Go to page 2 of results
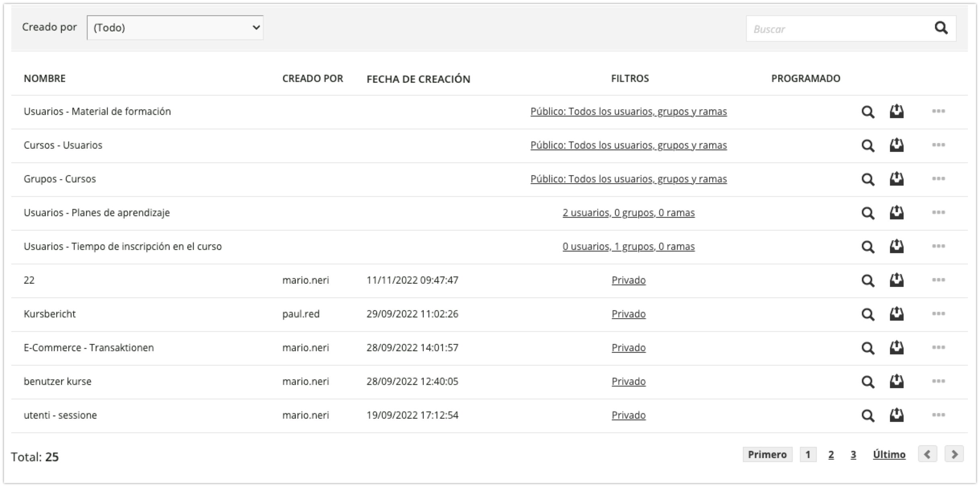 [x=831, y=455]
